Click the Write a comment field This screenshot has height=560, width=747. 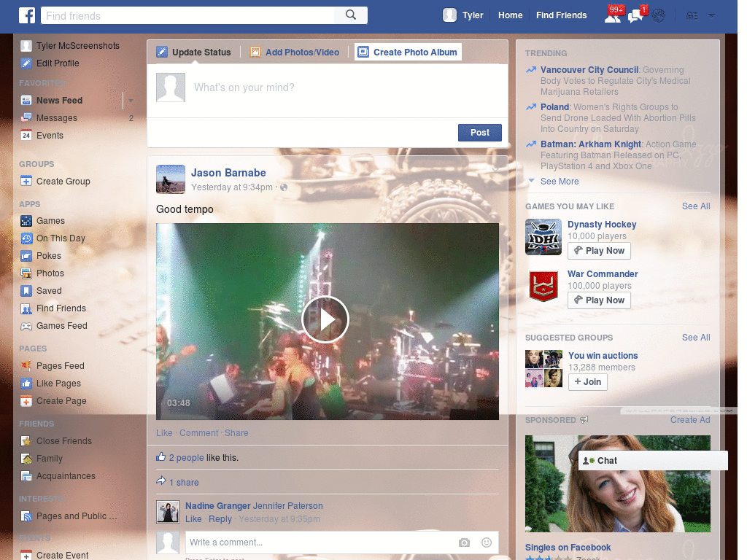click(320, 542)
